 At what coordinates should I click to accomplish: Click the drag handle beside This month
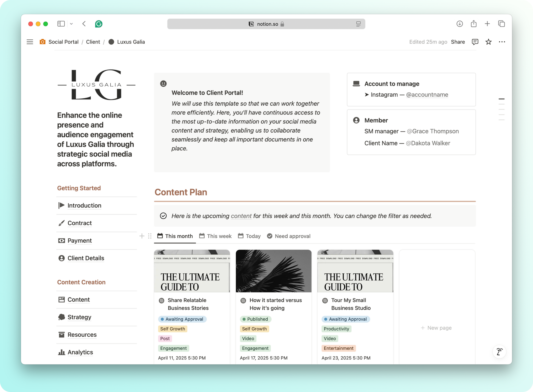click(150, 236)
